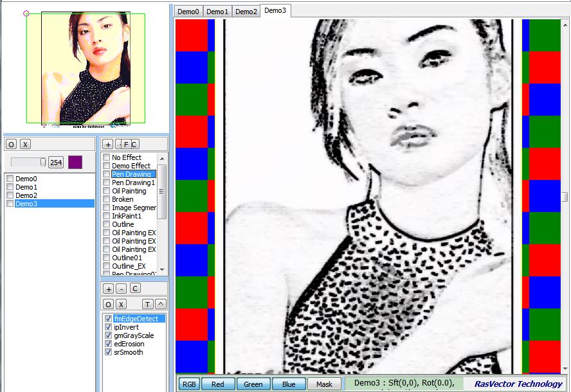Image resolution: width=571 pixels, height=392 pixels.
Task: Click the X button above the layer slider
Action: [25, 145]
